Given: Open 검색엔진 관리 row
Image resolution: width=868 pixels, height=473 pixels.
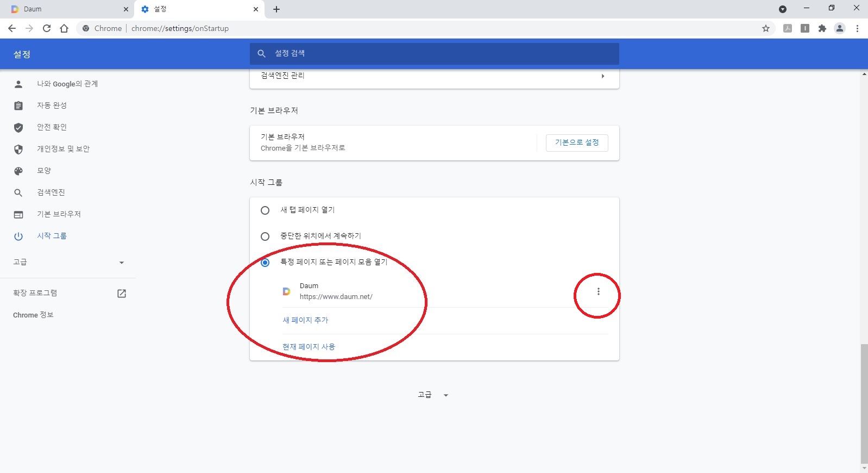Looking at the screenshot, I should pyautogui.click(x=435, y=76).
